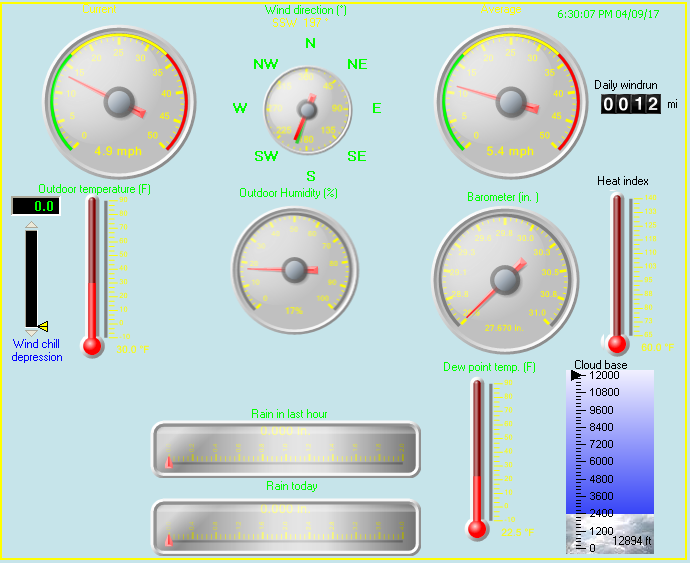The image size is (690, 563).
Task: Click the '17%' humidity reading
Action: point(294,311)
